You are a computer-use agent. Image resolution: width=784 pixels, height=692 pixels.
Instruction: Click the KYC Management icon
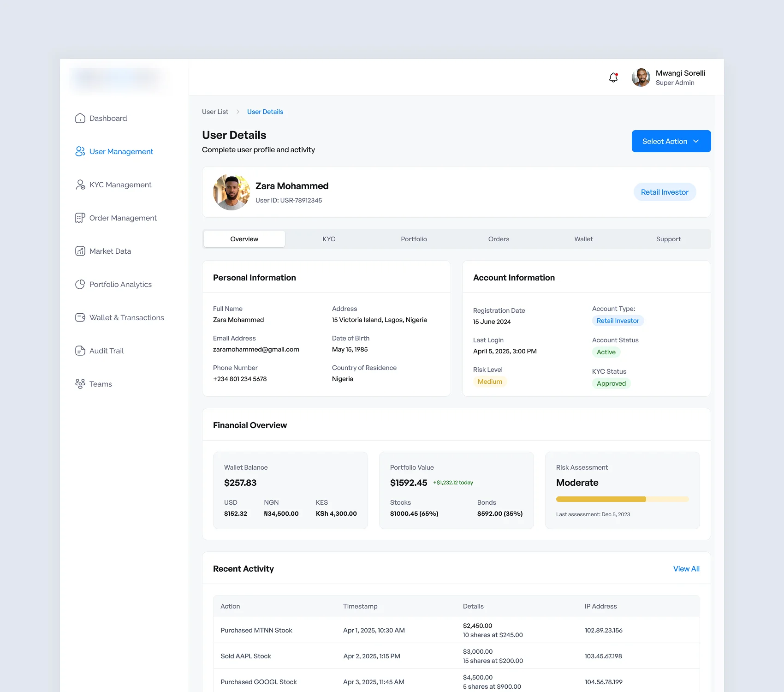click(x=80, y=185)
